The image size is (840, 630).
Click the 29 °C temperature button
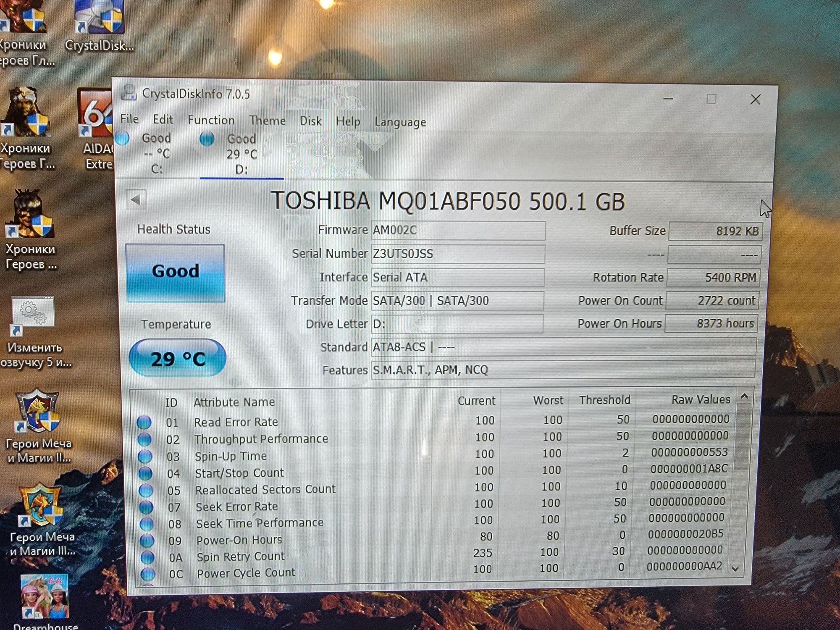tap(178, 358)
